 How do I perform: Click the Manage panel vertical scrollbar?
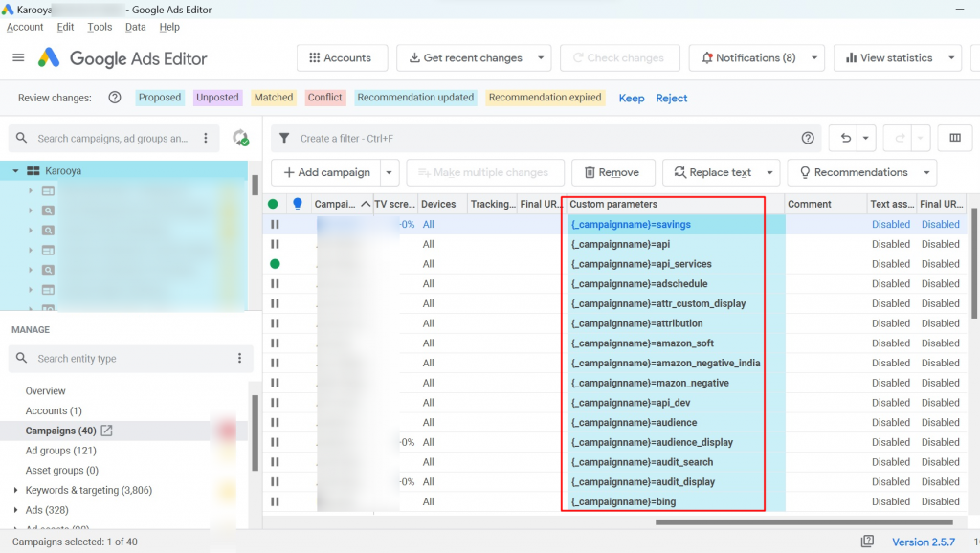pyautogui.click(x=255, y=432)
